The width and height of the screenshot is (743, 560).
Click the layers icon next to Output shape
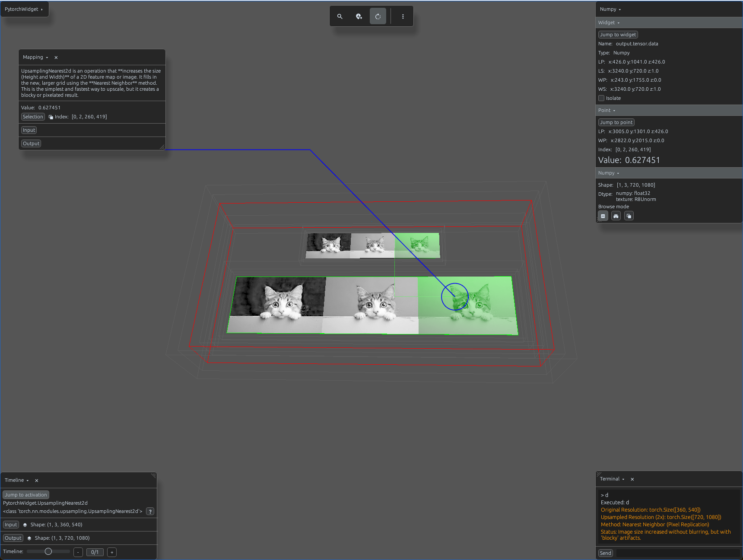[x=29, y=538]
